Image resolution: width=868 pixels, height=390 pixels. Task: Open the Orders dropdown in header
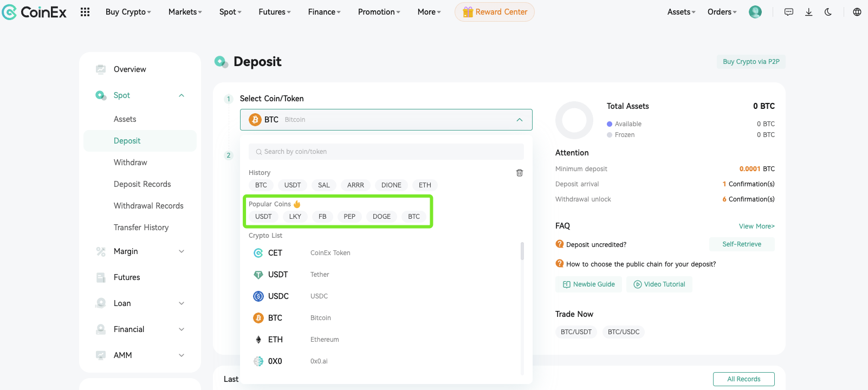click(x=722, y=12)
